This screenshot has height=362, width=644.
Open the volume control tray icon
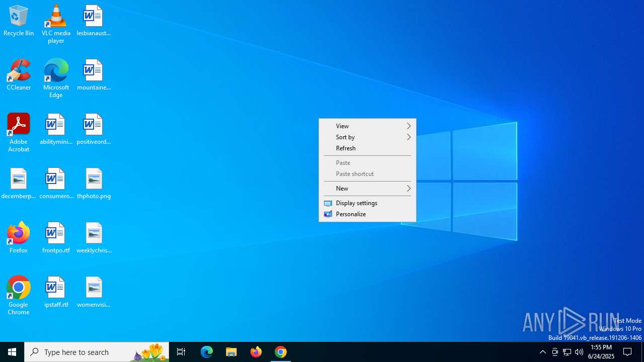tap(579, 352)
